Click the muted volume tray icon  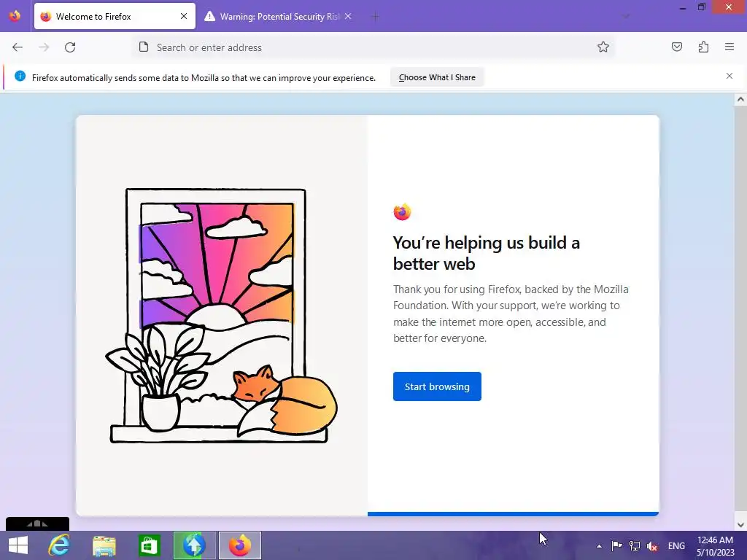pyautogui.click(x=652, y=545)
